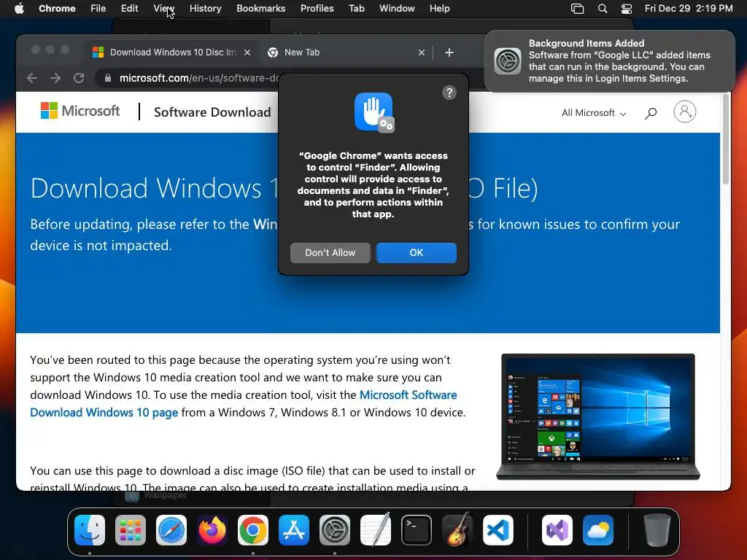The image size is (747, 560).
Task: Close the Download Windows 10 tab
Action: click(247, 52)
